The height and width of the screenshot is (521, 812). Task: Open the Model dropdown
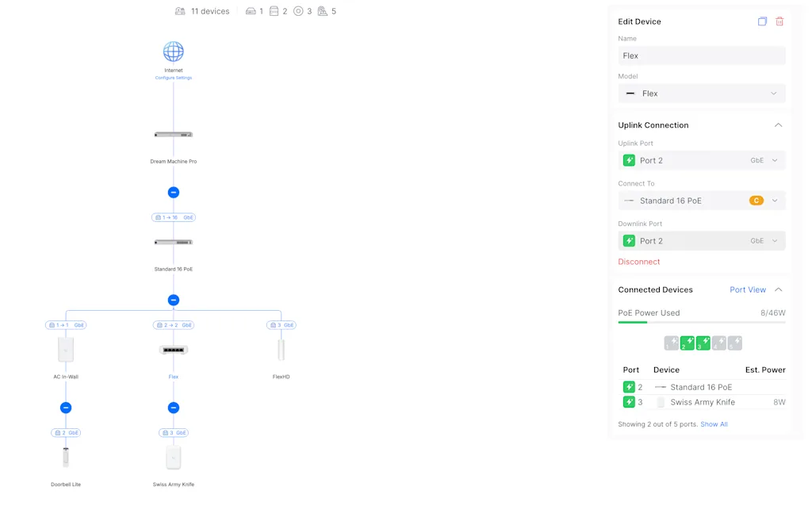click(x=702, y=94)
